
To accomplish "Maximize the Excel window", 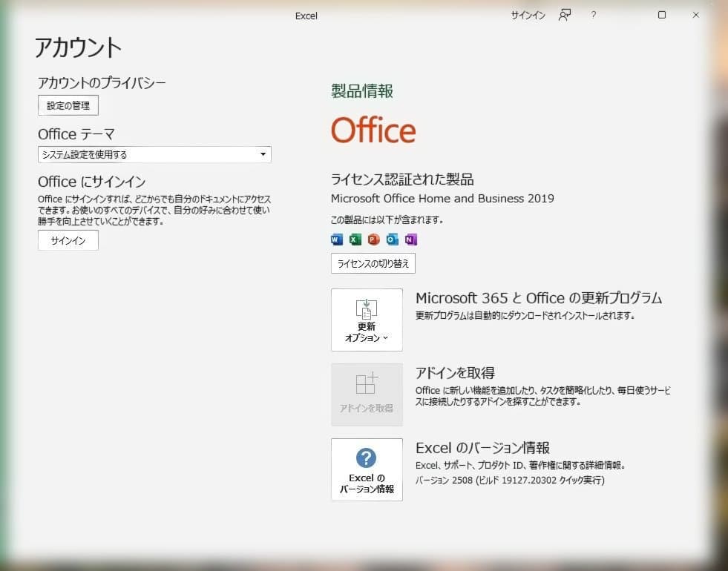I will click(x=662, y=15).
